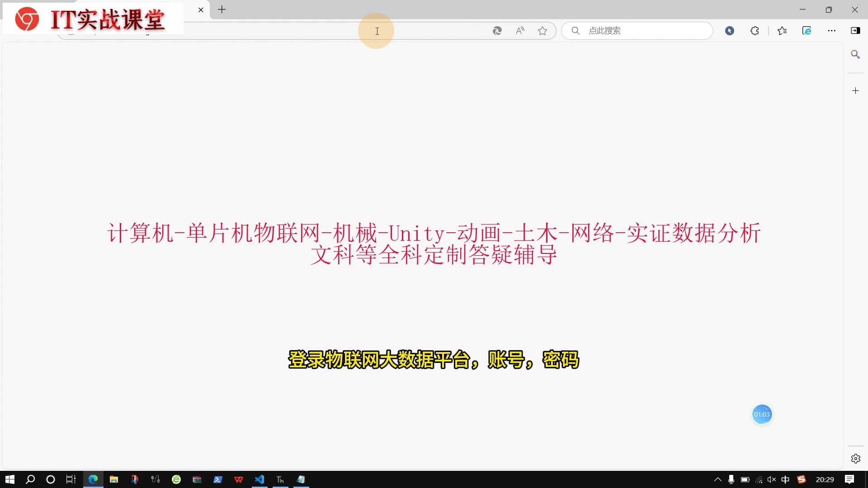Click the Internet Explorer mode icon
Image resolution: width=868 pixels, height=488 pixels.
click(807, 31)
